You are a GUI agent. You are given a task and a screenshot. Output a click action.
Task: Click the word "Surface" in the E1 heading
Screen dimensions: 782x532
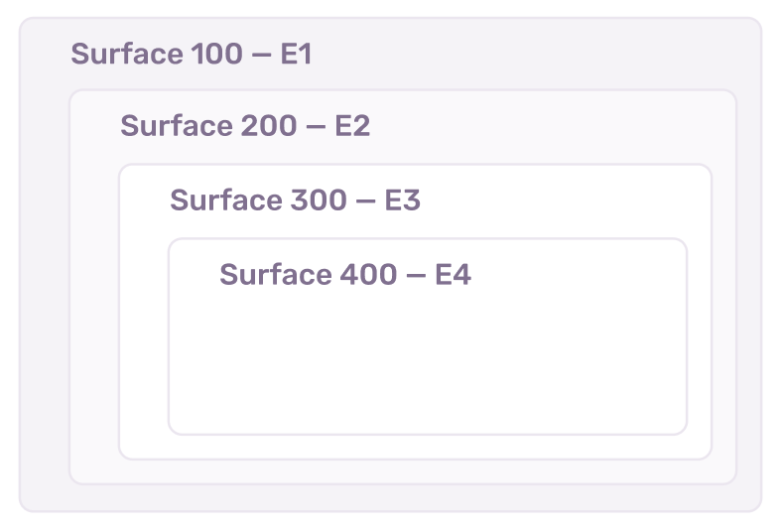[x=127, y=54]
